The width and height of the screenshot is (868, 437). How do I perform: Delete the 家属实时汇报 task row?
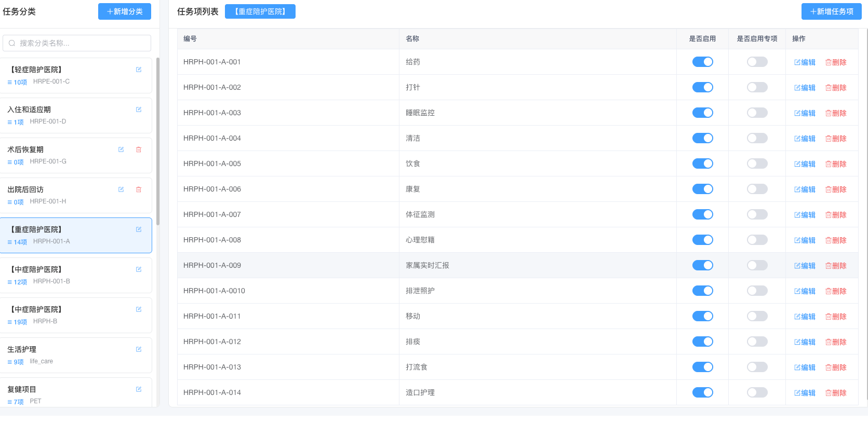tap(836, 266)
